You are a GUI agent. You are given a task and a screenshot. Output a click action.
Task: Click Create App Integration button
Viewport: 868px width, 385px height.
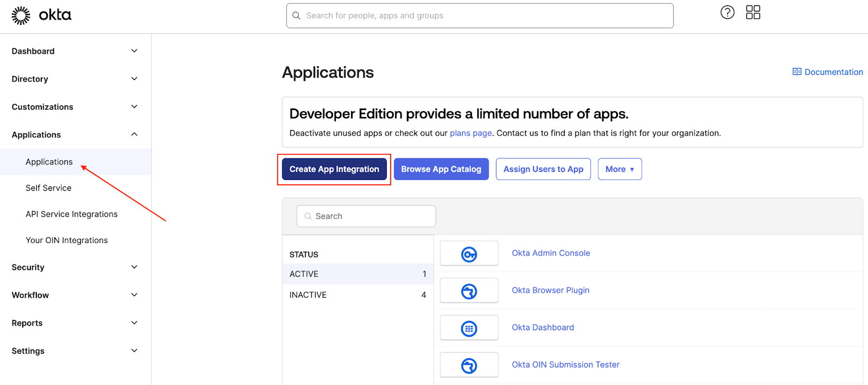(334, 169)
